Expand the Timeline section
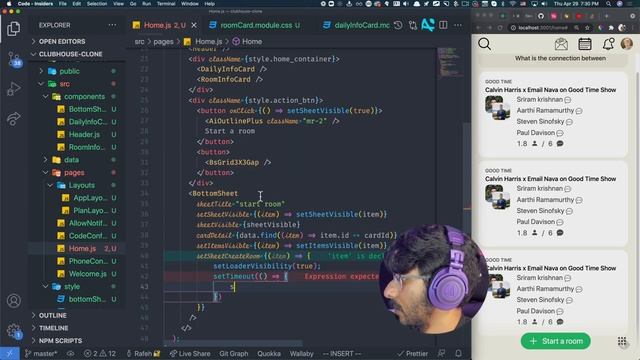640x360 pixels. pyautogui.click(x=53, y=328)
